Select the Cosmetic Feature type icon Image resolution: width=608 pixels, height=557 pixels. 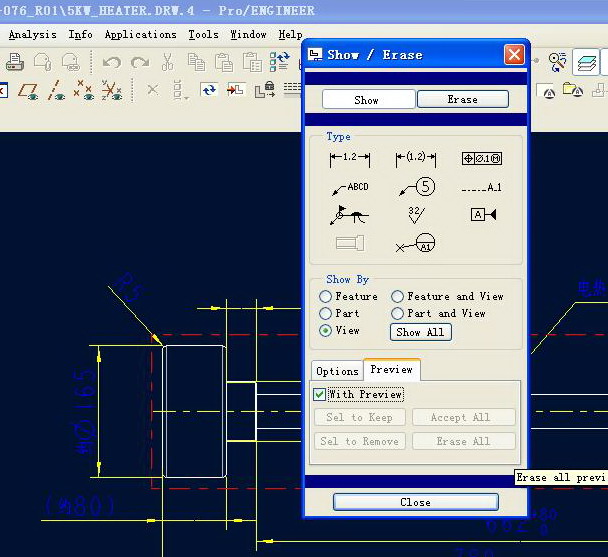(x=350, y=244)
